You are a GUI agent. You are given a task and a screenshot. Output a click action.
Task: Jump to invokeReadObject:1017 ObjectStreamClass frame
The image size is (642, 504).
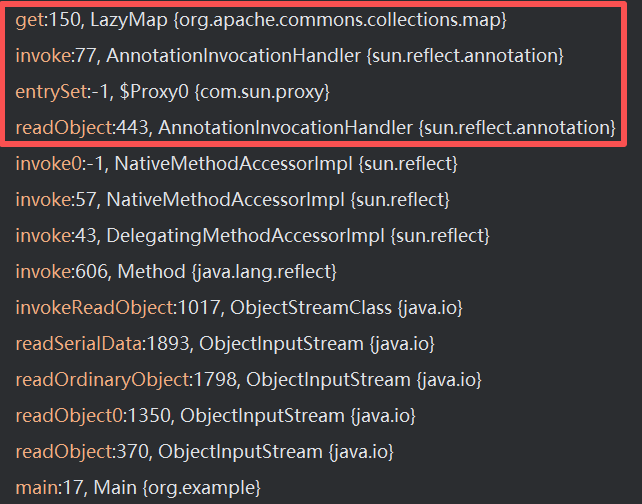pyautogui.click(x=238, y=308)
